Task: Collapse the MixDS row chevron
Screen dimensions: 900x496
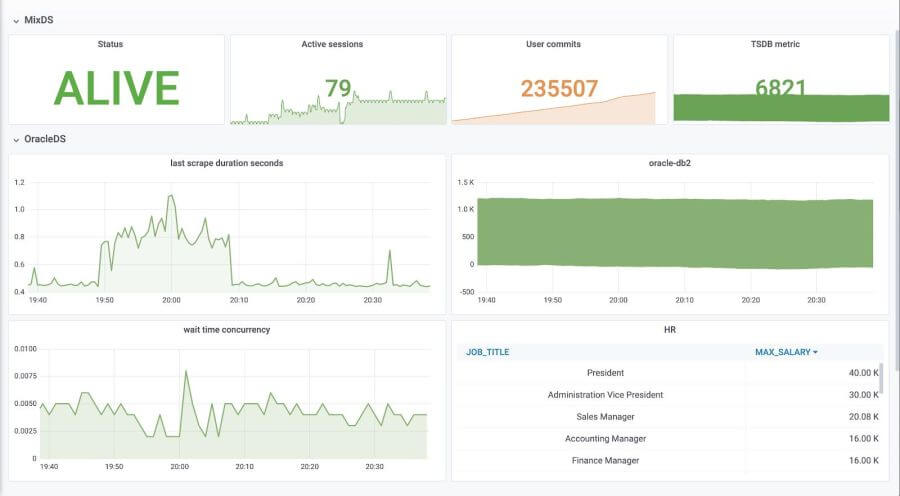Action: pos(16,21)
